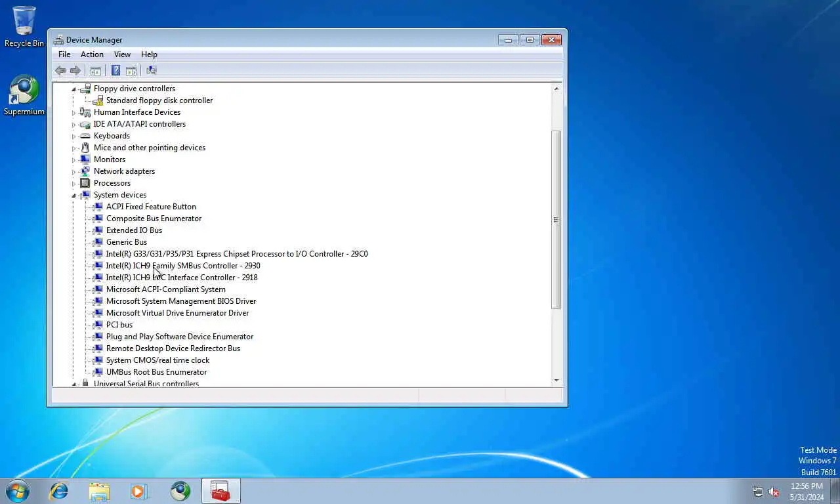Viewport: 840px width, 504px height.
Task: Expand the Network adapters node
Action: pos(73,171)
